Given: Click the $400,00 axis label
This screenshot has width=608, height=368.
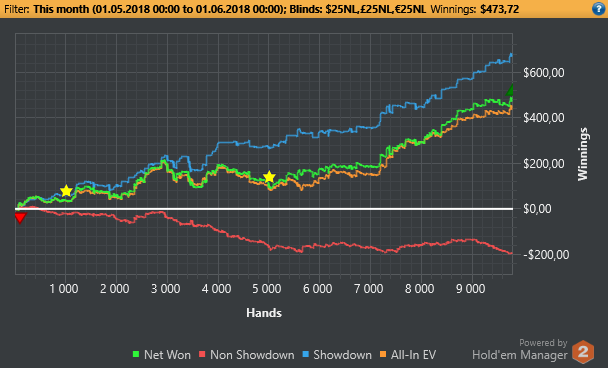Looking at the screenshot, I should [x=544, y=118].
